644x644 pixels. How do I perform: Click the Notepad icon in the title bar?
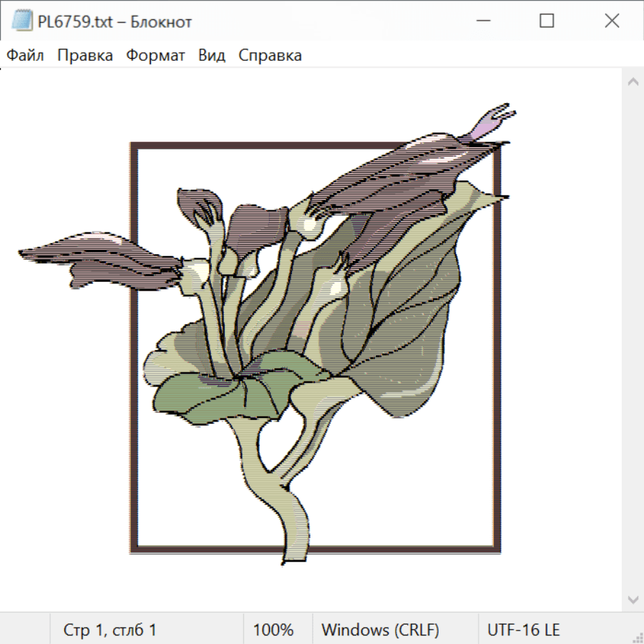click(x=21, y=21)
